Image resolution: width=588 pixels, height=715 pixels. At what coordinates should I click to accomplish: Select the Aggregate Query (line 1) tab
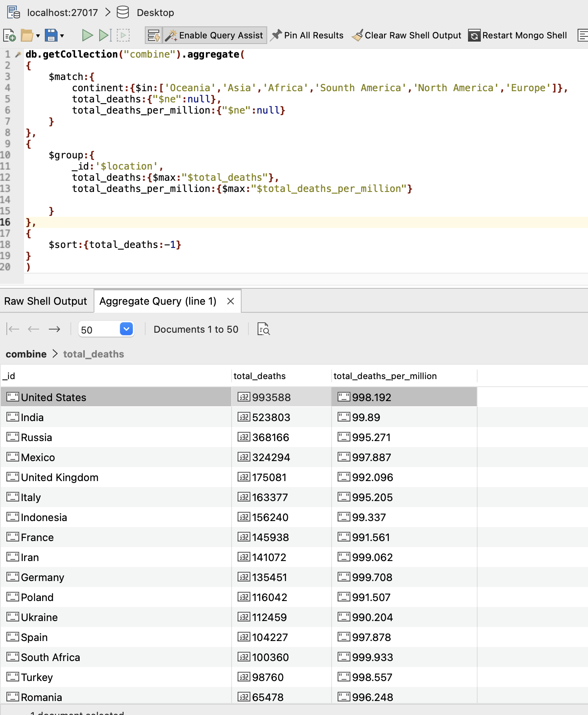click(158, 301)
